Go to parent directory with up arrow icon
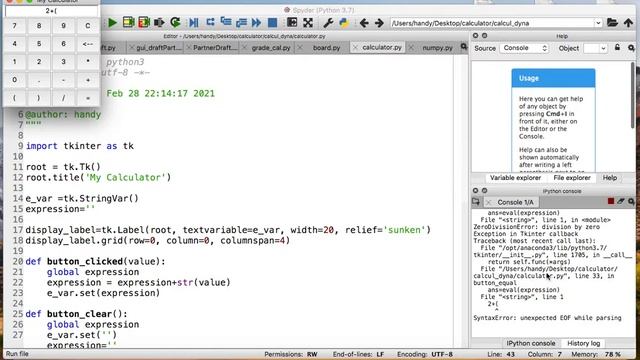Viewport: 640px width, 360px height. 628,23
